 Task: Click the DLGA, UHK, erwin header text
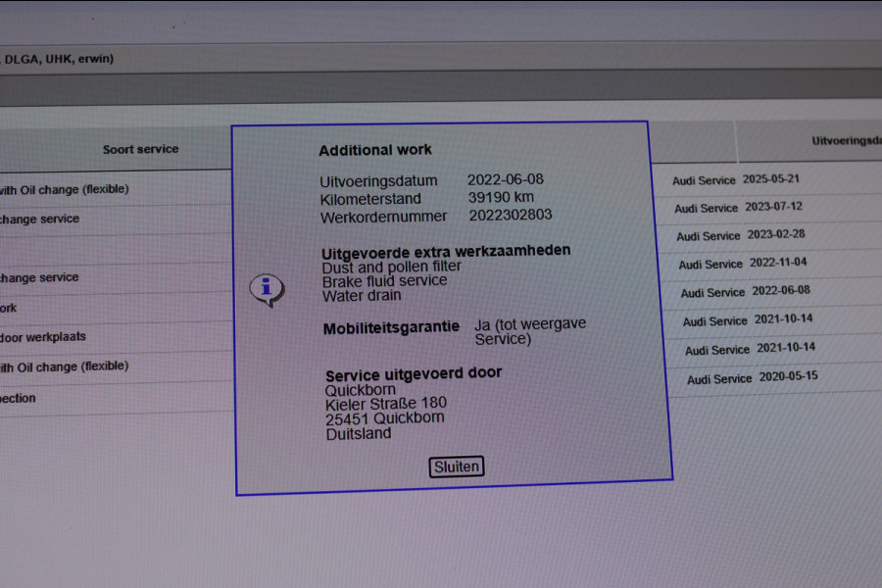point(58,59)
